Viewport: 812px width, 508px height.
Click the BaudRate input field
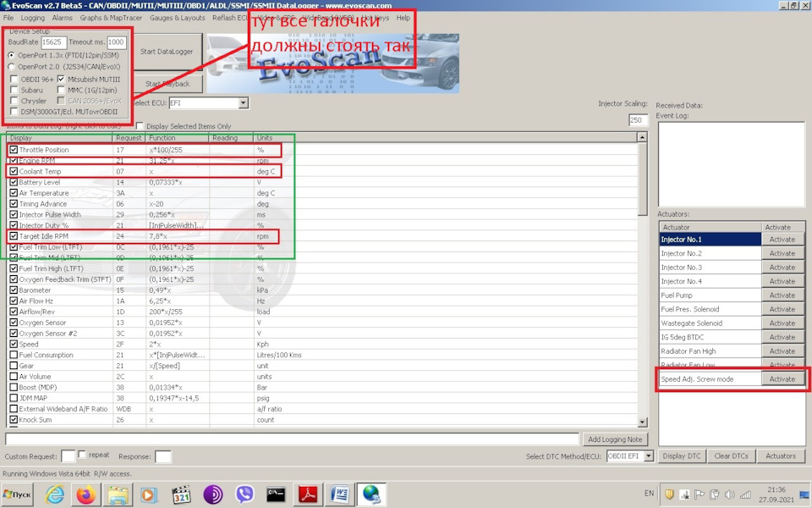pos(53,42)
